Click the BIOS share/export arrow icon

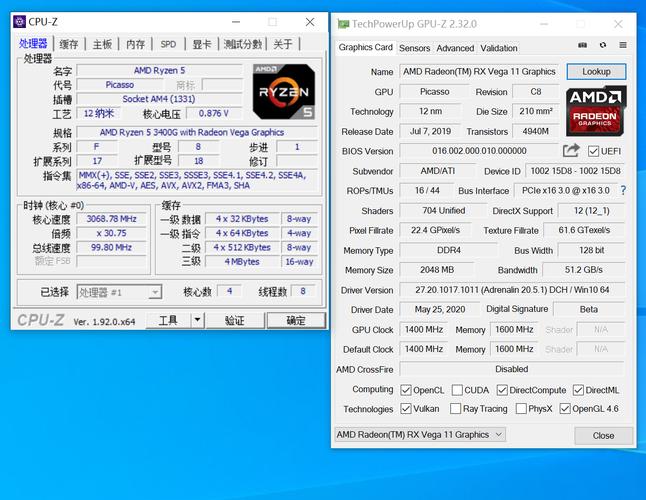coord(571,151)
